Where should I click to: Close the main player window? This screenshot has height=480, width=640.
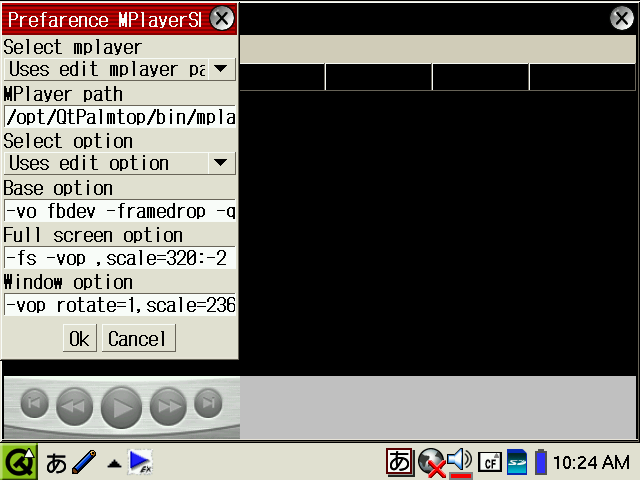pos(622,18)
